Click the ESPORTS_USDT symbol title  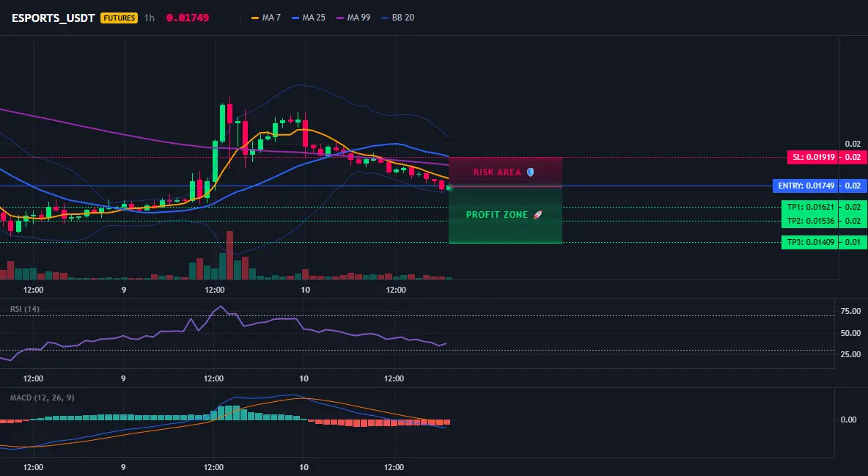coord(53,18)
